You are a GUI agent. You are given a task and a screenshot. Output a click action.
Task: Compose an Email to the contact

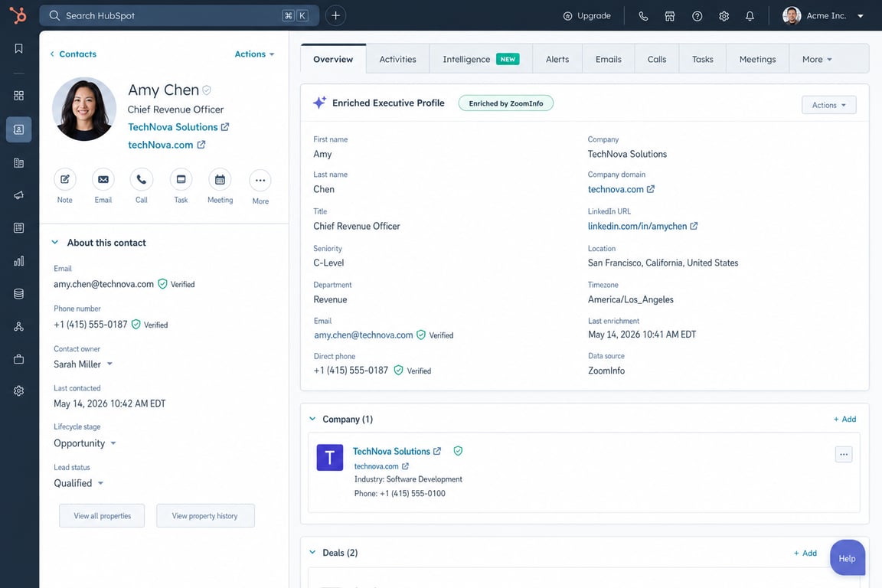click(x=103, y=179)
